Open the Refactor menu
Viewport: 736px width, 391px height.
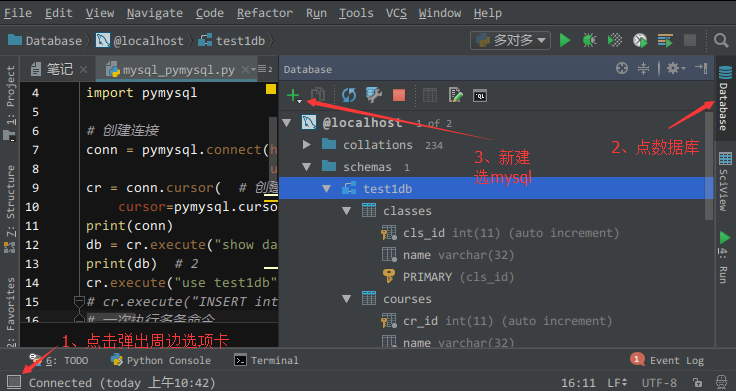coord(265,13)
